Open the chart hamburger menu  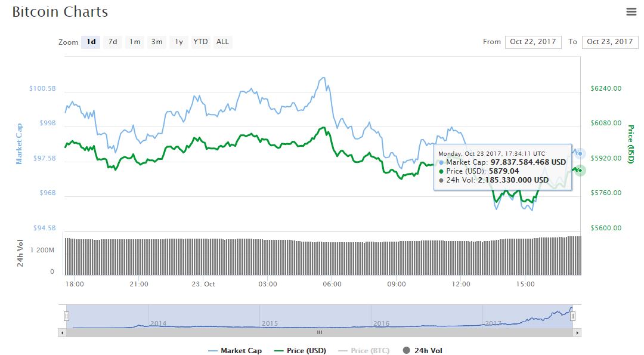631,11
